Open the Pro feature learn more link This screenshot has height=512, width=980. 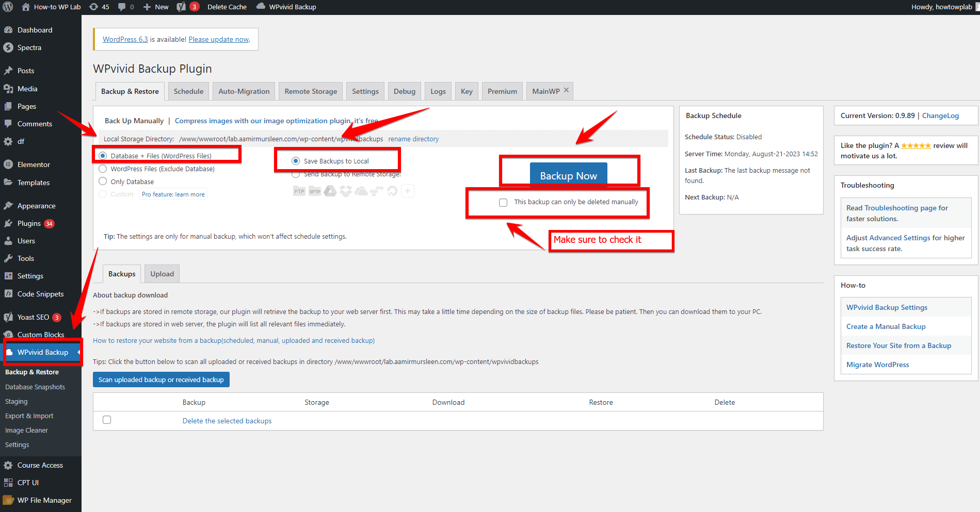[x=173, y=194]
